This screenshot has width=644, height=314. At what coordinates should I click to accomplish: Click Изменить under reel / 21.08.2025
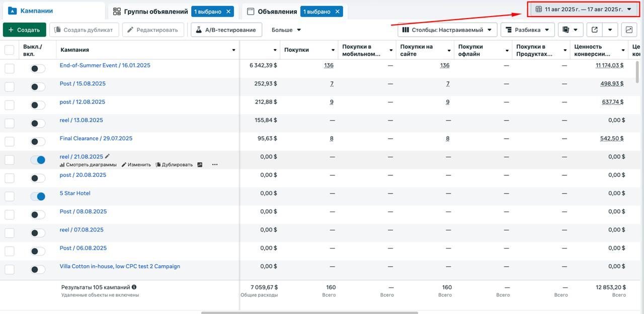(136, 165)
